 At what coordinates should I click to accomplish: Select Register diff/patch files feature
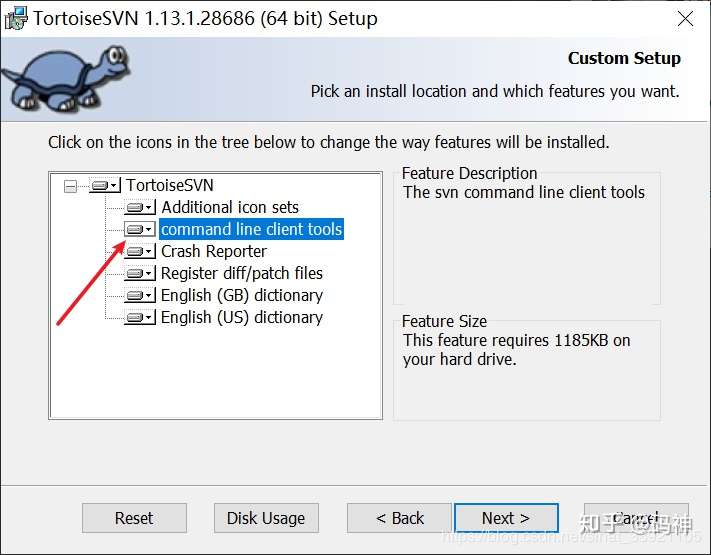click(242, 273)
